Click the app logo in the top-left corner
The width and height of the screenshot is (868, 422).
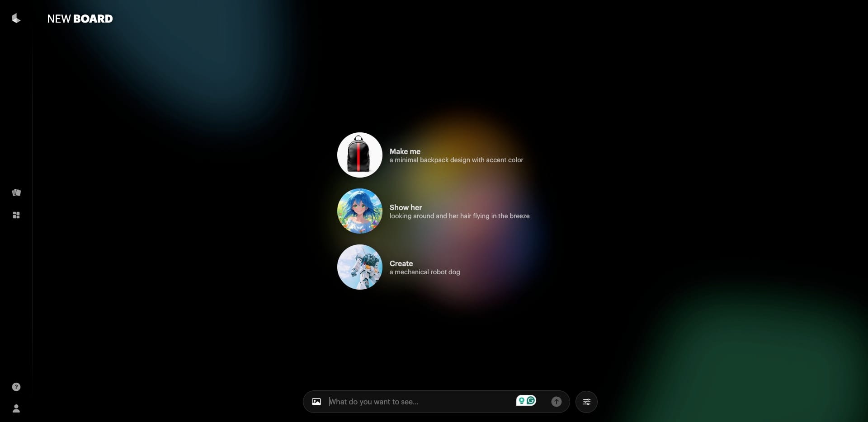click(16, 18)
